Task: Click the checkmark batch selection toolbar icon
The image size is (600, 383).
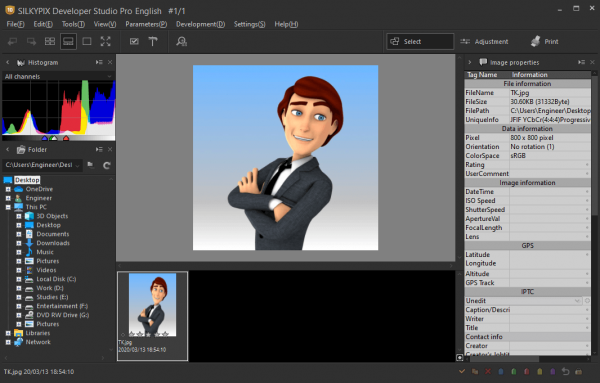Action: (x=134, y=41)
